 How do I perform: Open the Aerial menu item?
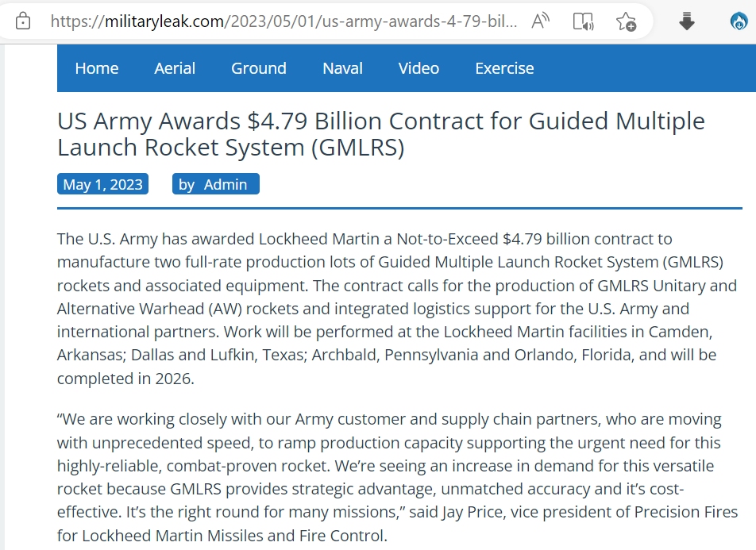click(x=175, y=68)
